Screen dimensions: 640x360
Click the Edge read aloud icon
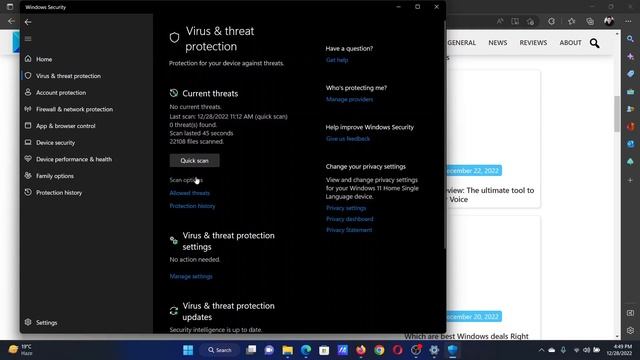click(x=500, y=21)
